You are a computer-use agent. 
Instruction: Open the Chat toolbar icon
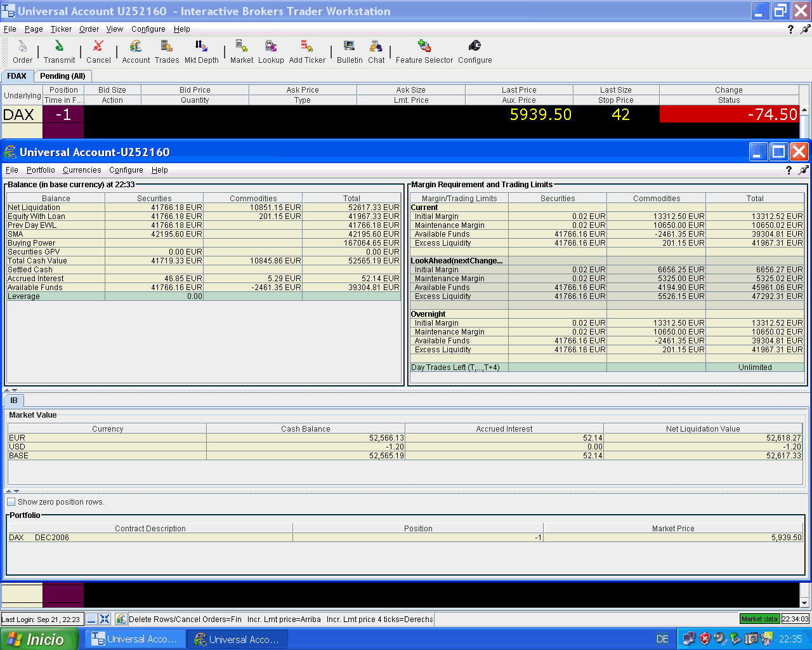[x=376, y=51]
